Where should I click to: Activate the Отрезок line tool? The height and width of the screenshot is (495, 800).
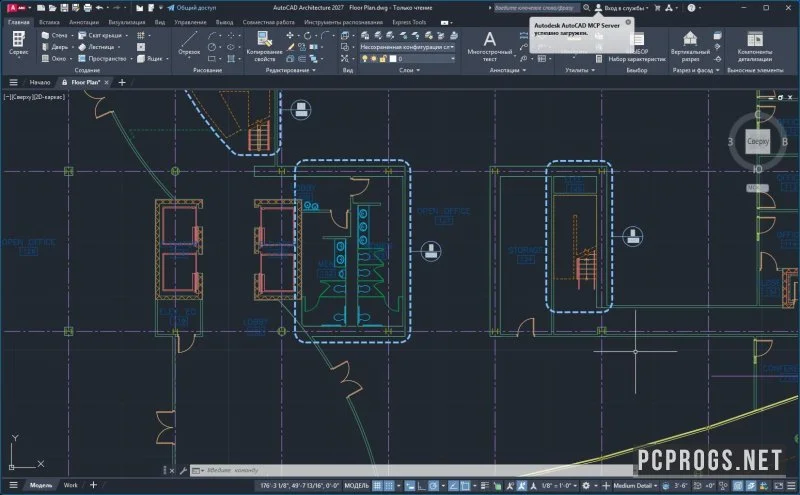[x=189, y=43]
